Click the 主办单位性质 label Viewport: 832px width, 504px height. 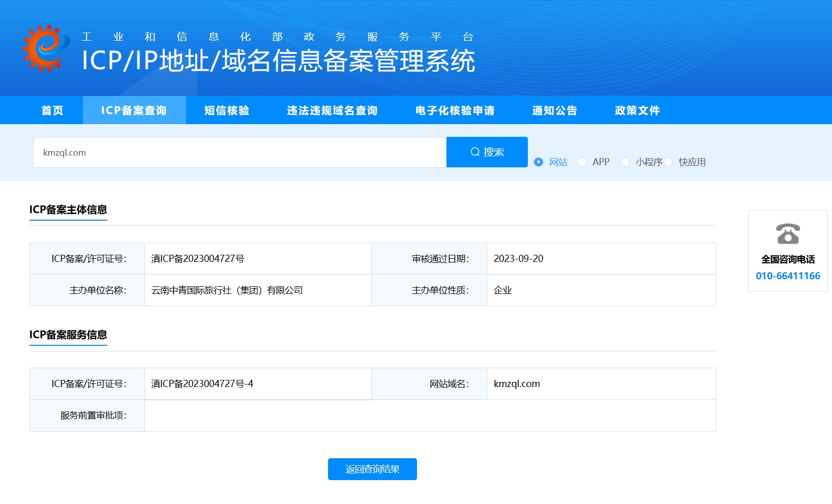(x=440, y=290)
